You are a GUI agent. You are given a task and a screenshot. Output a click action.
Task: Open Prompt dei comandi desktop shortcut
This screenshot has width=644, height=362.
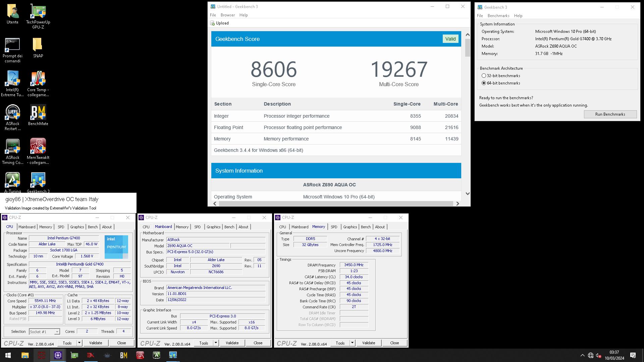pyautogui.click(x=13, y=50)
